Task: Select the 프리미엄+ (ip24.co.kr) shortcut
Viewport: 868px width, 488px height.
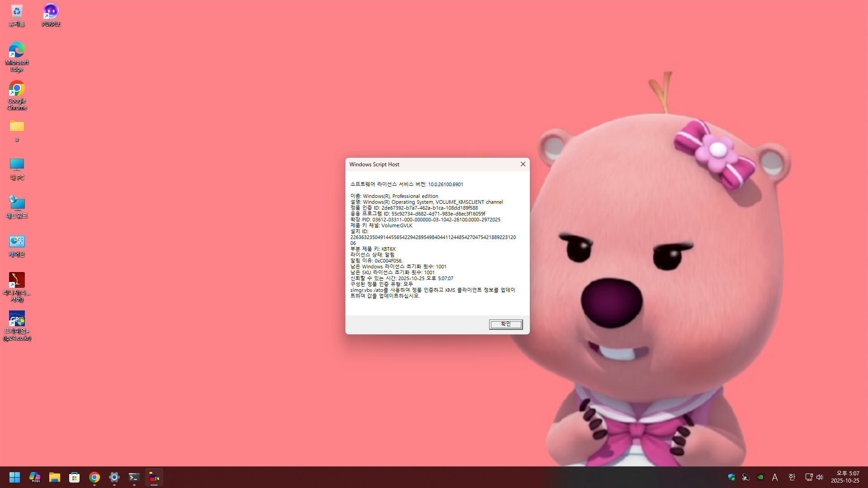Action: (17, 325)
